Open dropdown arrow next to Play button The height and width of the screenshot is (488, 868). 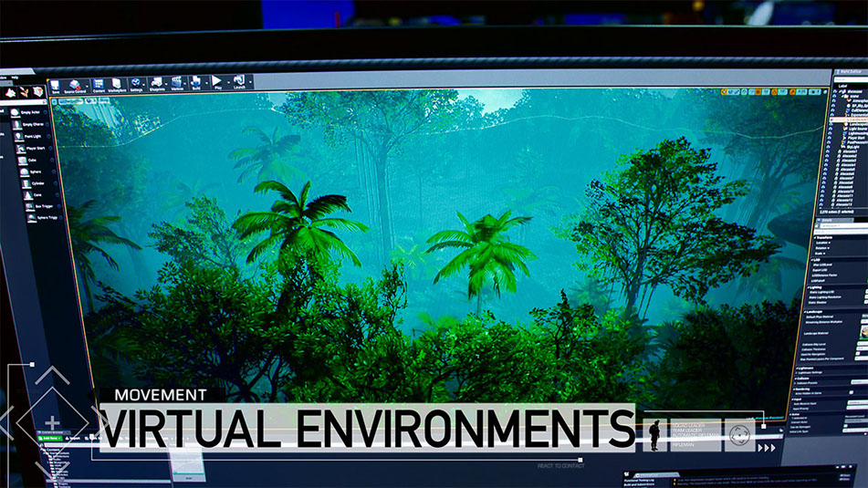(x=227, y=82)
